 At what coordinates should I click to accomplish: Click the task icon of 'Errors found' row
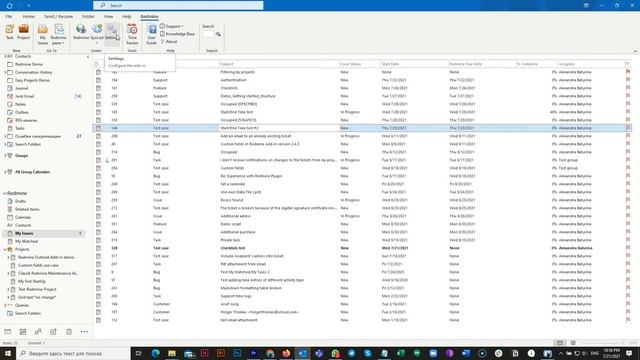(x=98, y=200)
